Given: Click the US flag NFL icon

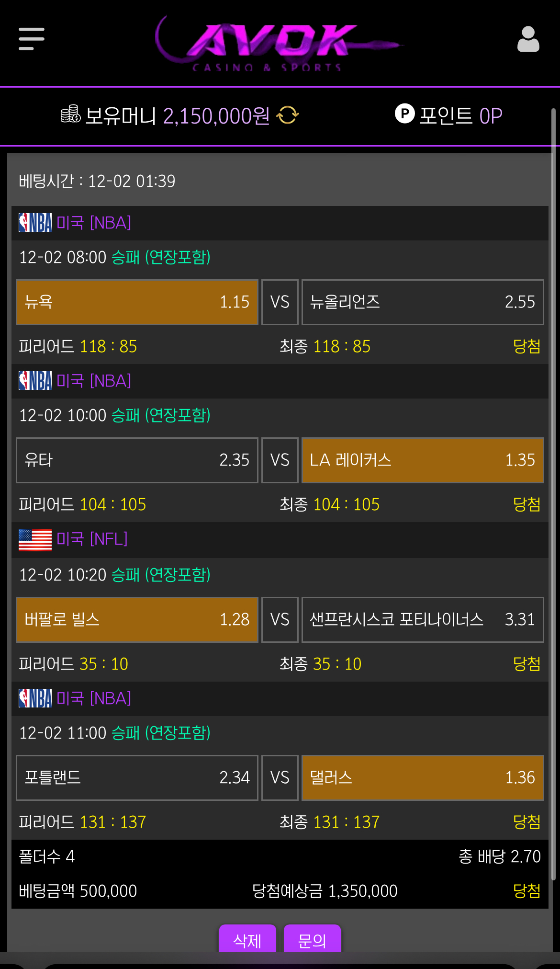Looking at the screenshot, I should pyautogui.click(x=35, y=540).
